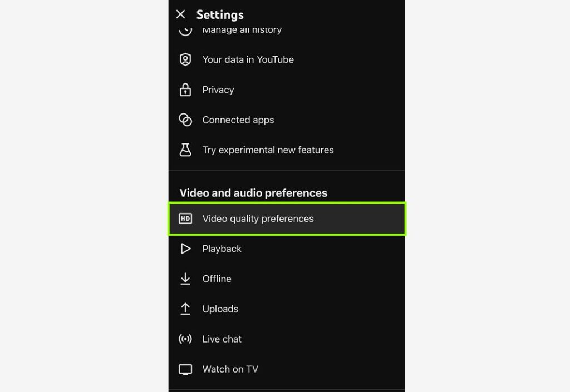This screenshot has height=392, width=570.
Task: Tap the shield icon for YouTube data
Action: (x=185, y=59)
